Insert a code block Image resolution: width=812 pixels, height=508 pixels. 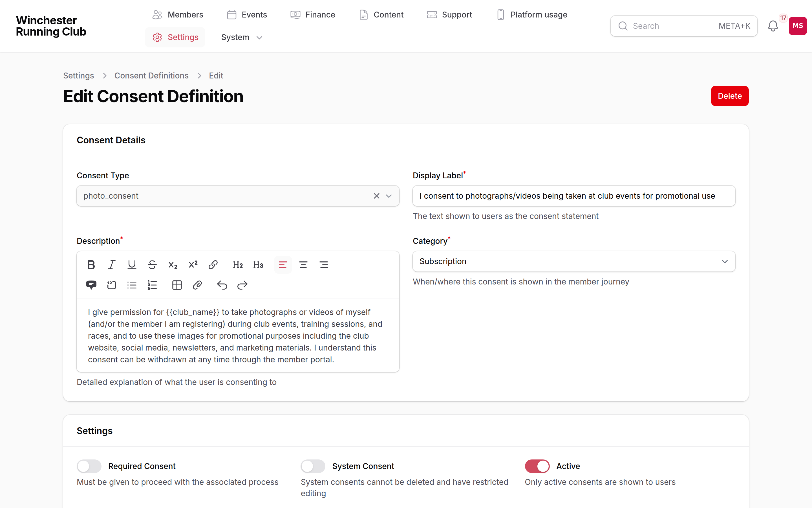pos(111,285)
